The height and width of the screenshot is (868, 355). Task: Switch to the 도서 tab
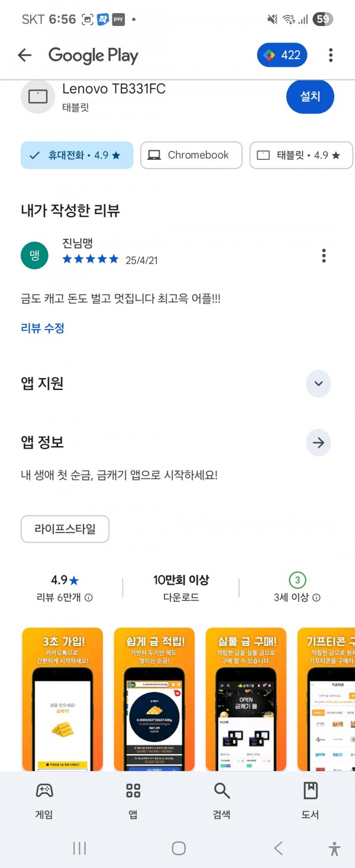click(310, 801)
